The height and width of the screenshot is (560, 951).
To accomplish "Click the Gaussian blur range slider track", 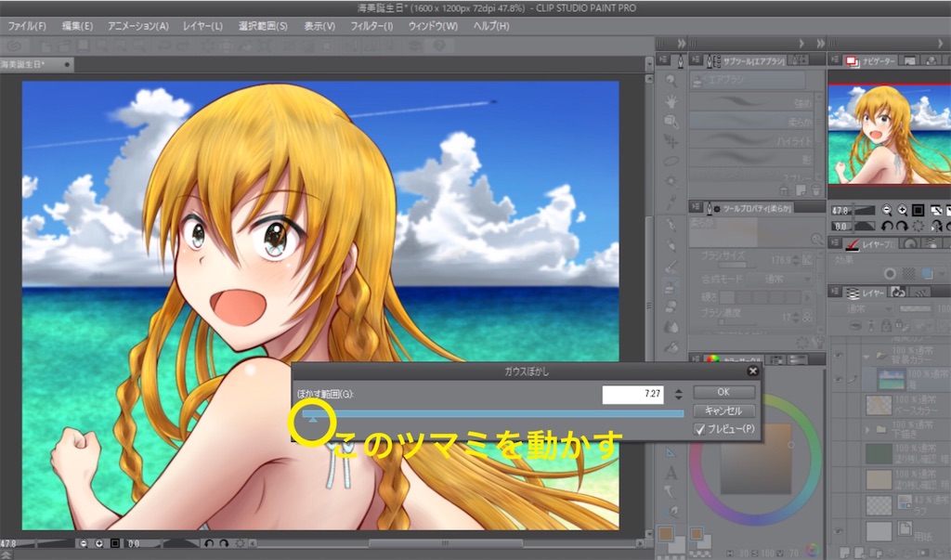I will 492,414.
